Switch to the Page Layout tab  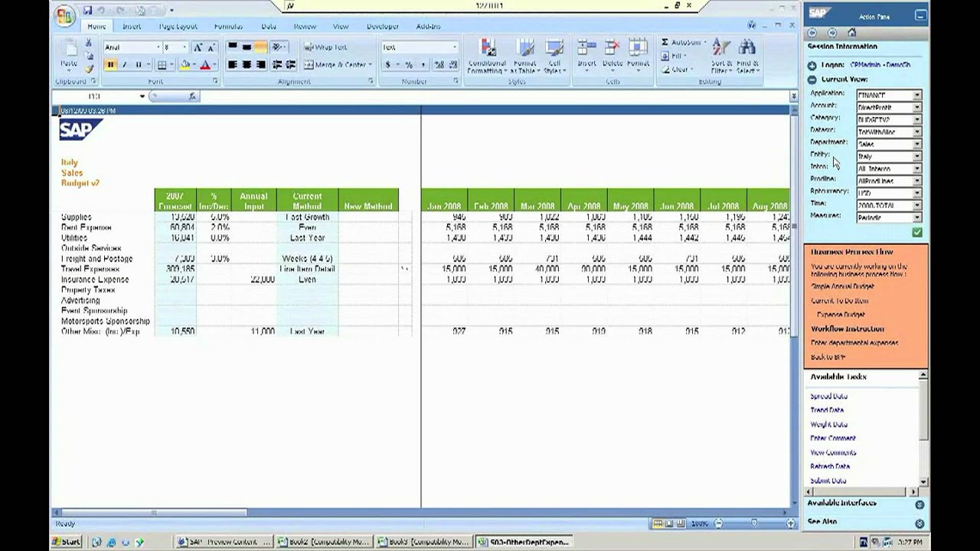click(x=178, y=27)
